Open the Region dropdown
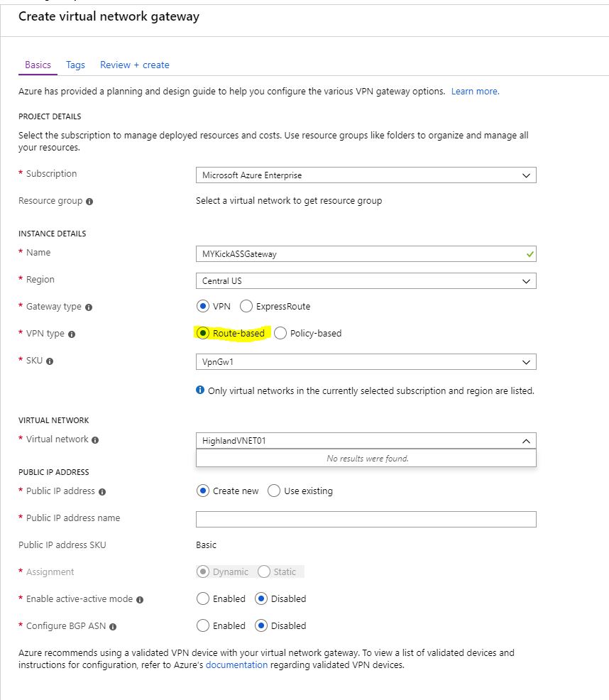Viewport: 609px width, 700px height. tap(526, 280)
